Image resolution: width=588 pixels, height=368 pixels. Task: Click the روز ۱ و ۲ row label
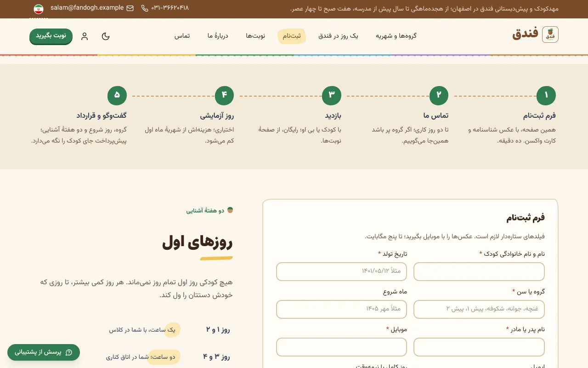tap(218, 330)
